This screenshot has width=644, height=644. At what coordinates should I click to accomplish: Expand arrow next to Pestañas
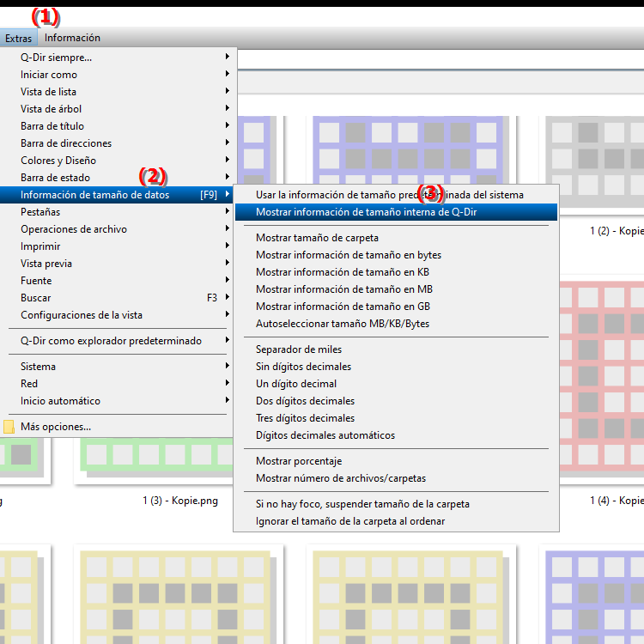tap(228, 211)
